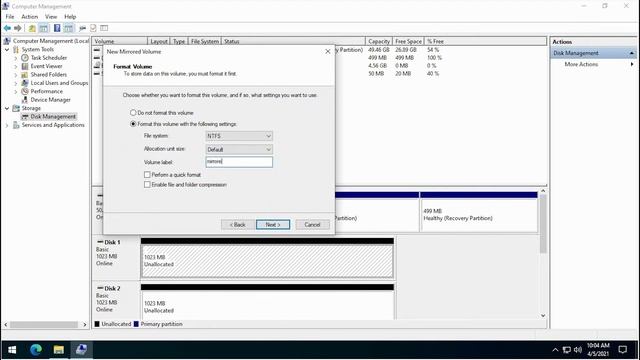
Task: Click the Shared Folders icon
Action: [x=24, y=75]
